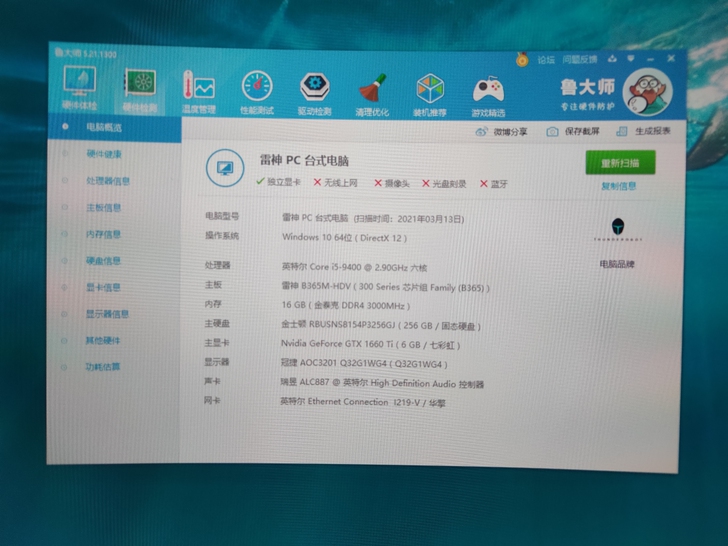
Task: Click the Ethernet Connection I219-V value
Action: coord(363,402)
